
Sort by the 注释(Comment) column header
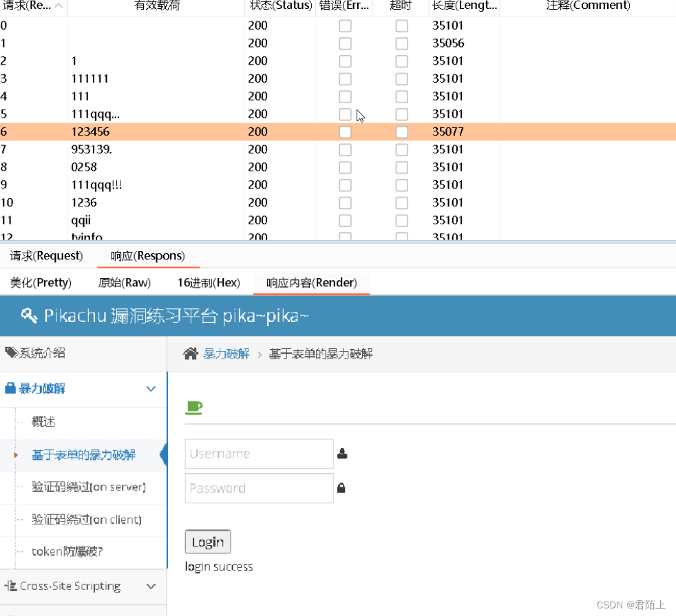tap(588, 6)
